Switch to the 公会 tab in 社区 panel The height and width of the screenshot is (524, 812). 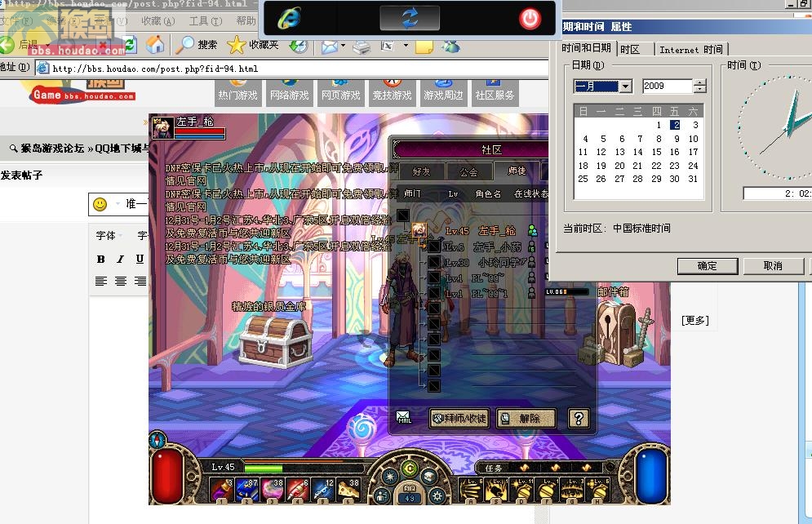click(x=468, y=171)
